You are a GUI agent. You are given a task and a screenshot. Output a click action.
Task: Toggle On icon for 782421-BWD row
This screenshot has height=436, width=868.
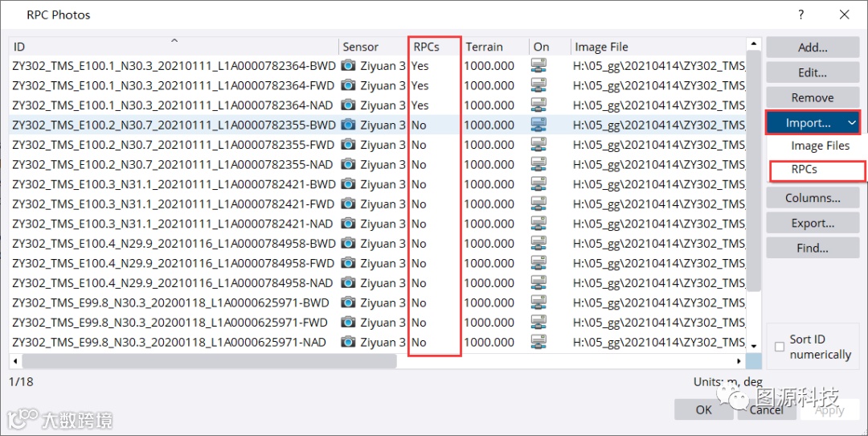coord(538,184)
